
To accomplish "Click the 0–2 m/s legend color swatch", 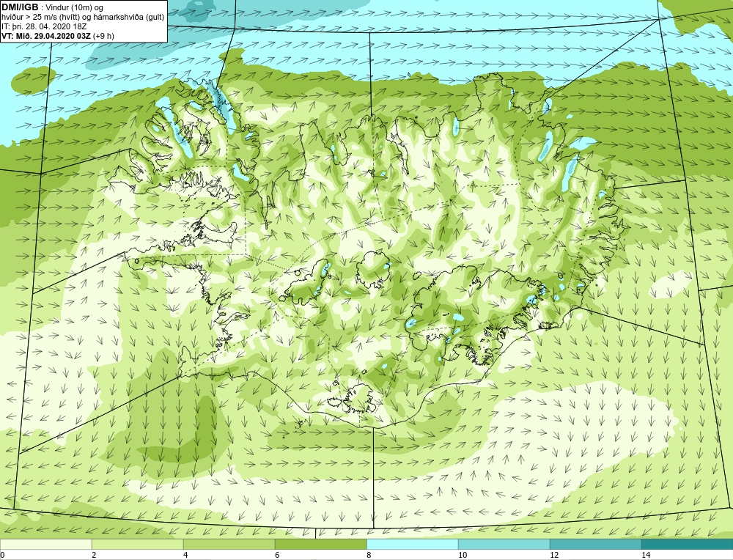I will 45,545.
